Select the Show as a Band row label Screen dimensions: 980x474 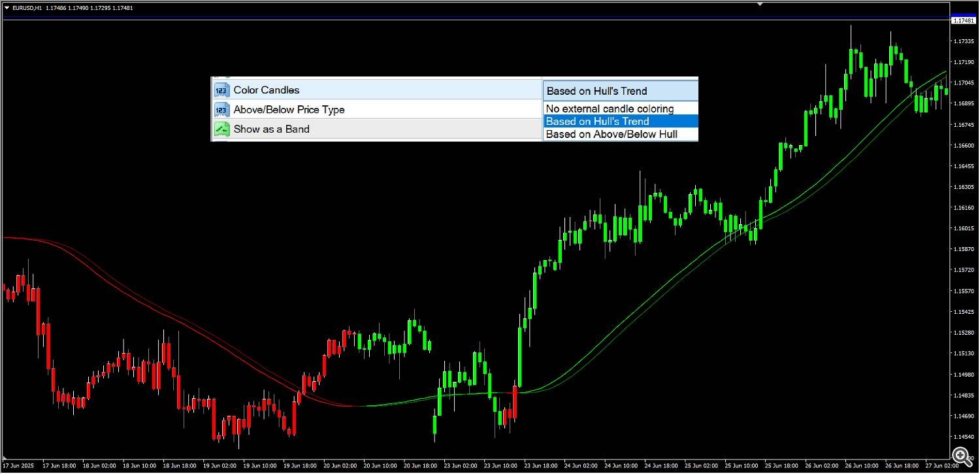[272, 129]
